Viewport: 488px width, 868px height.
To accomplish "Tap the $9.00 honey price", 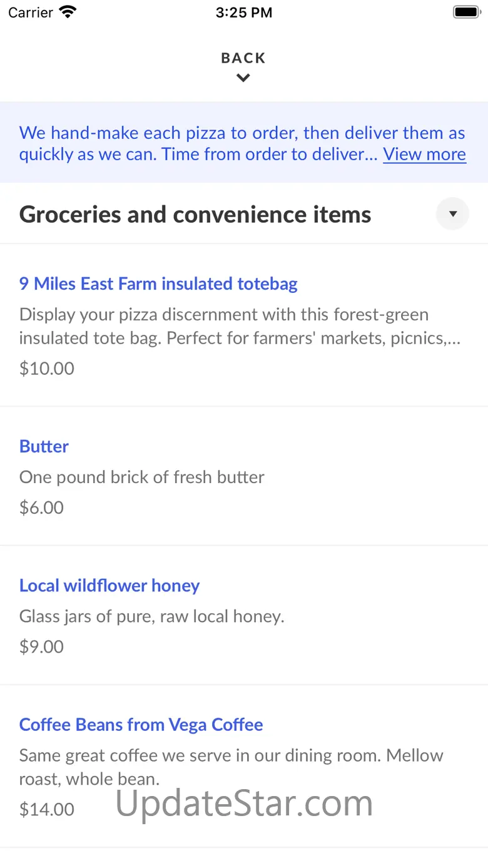I will coord(41,646).
